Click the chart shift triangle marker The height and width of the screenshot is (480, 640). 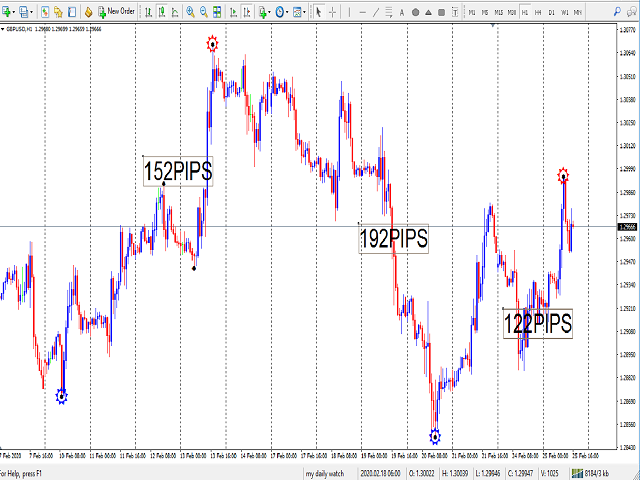point(493,26)
